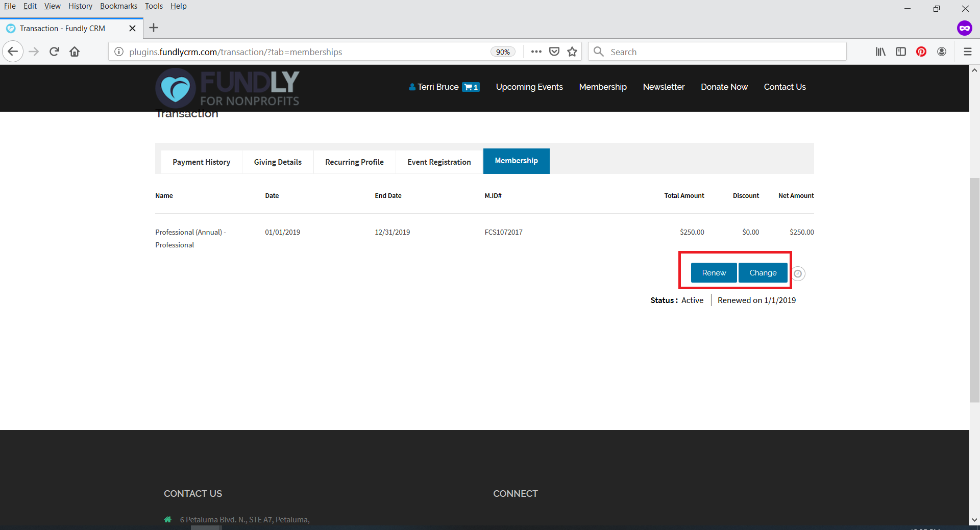Click the browser Search field
The width and height of the screenshot is (980, 530).
(x=717, y=52)
